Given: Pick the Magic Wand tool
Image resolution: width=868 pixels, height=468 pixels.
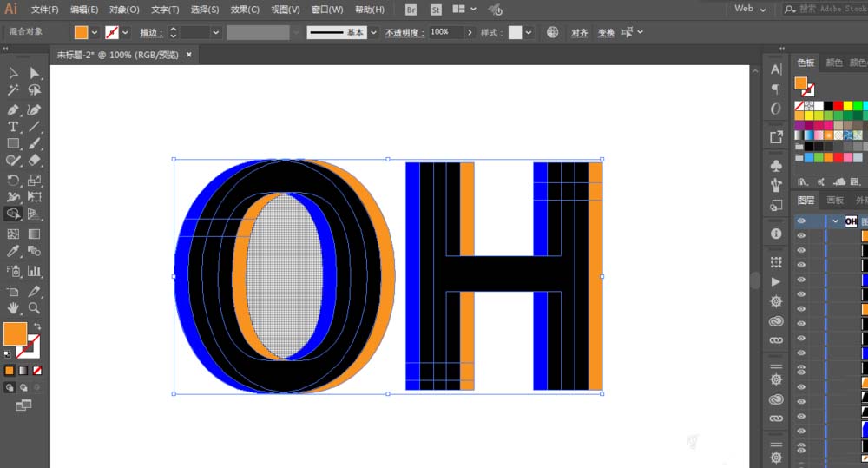Looking at the screenshot, I should point(13,89).
